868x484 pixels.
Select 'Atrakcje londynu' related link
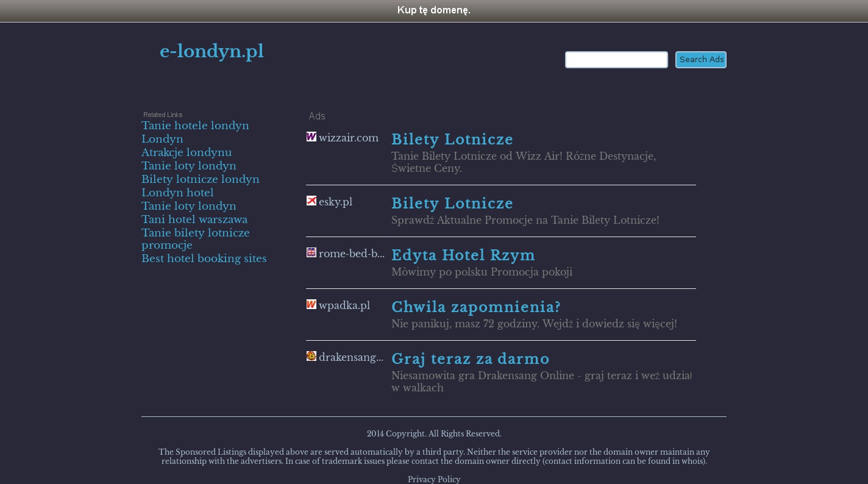187,152
